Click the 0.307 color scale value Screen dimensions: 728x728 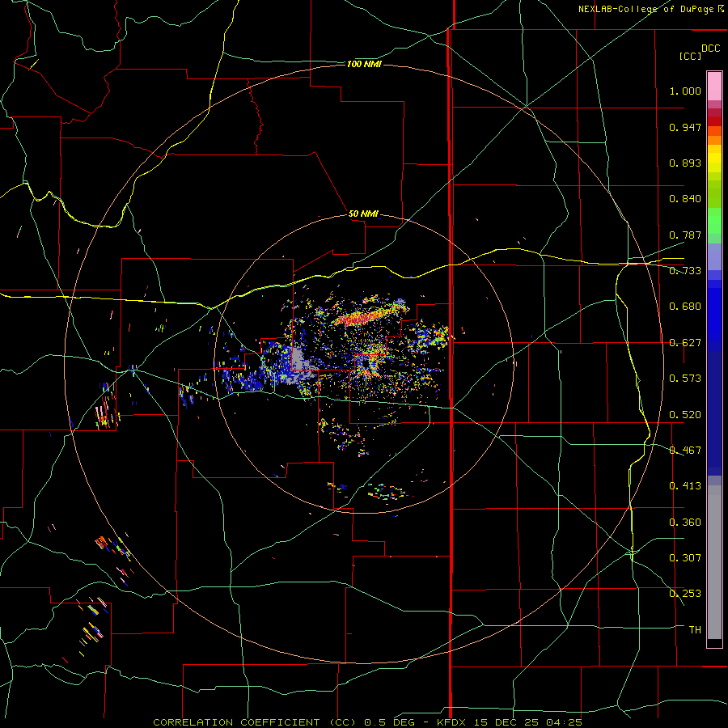click(x=685, y=558)
